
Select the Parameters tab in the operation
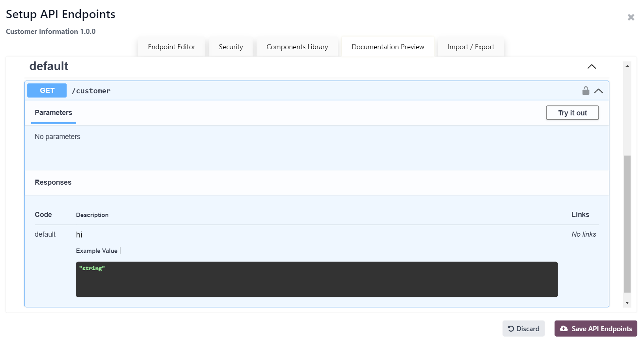[54, 113]
